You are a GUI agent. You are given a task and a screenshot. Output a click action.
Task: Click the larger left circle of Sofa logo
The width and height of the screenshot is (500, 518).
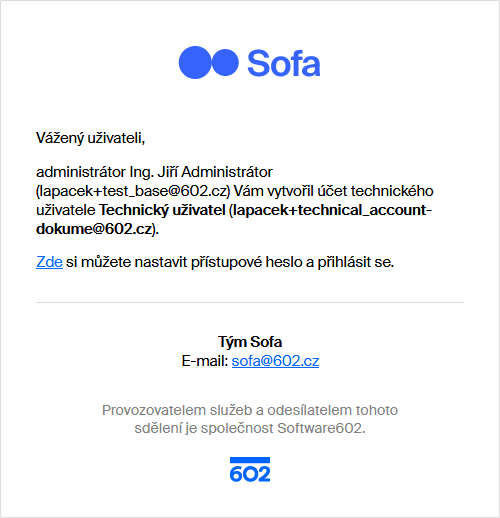[195, 62]
